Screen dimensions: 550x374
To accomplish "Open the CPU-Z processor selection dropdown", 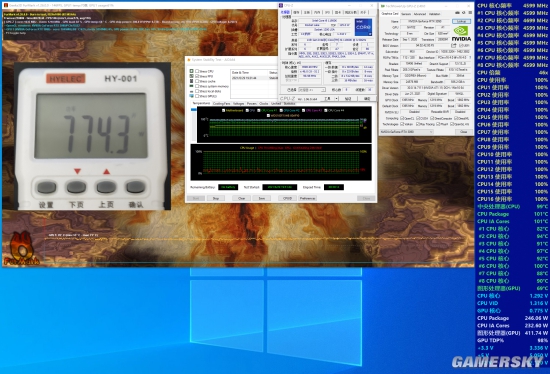I will (312, 90).
